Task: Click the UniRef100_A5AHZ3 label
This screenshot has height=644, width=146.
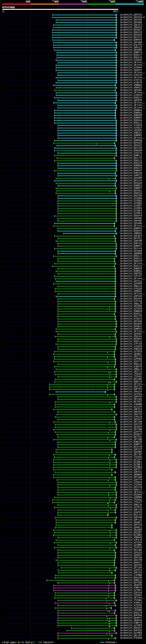Action: coord(131,87)
